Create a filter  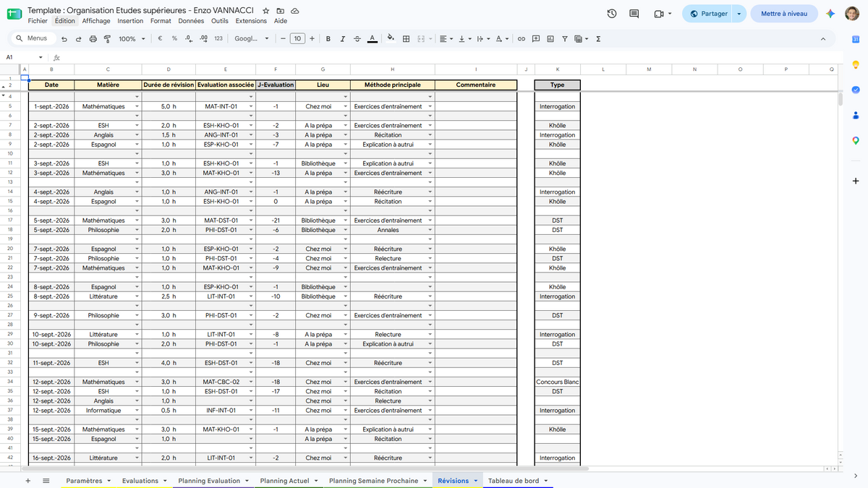pos(565,39)
